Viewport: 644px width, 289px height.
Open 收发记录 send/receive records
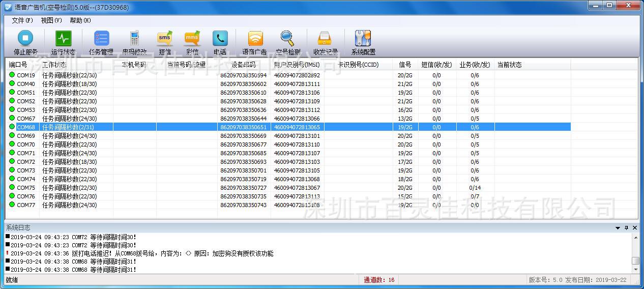point(325,43)
